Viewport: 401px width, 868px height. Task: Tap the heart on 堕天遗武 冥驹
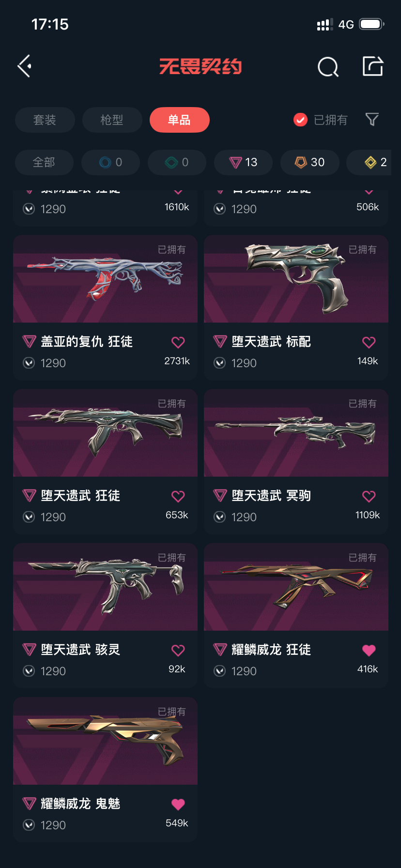[x=369, y=496]
